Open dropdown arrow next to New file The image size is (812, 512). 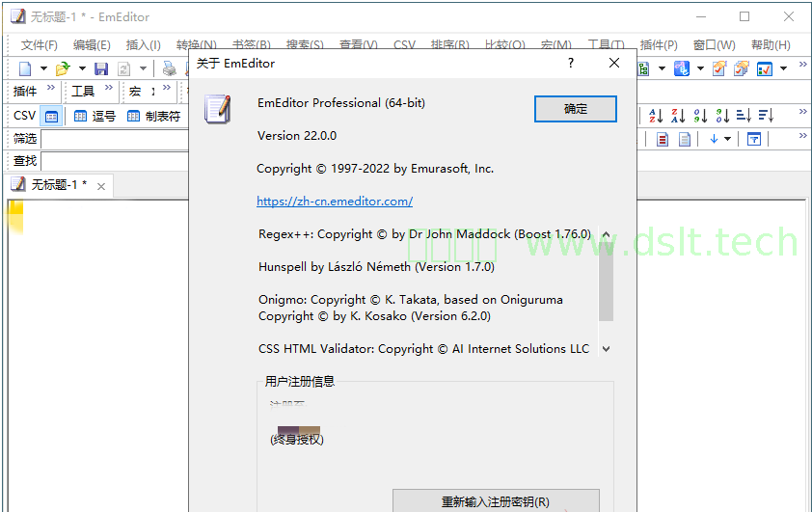(43, 68)
